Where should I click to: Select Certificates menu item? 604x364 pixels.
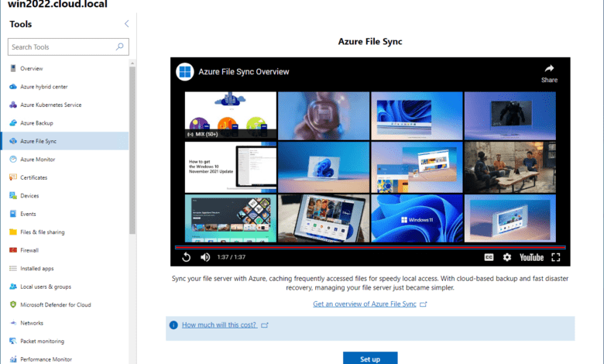coord(34,177)
